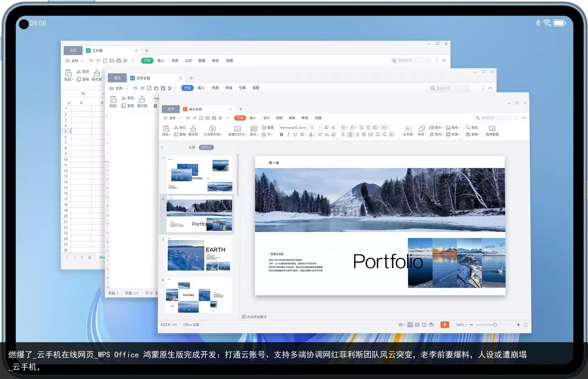Screen dimensions: 588x379
Task: Fit slide to window icon
Action: (x=526, y=325)
